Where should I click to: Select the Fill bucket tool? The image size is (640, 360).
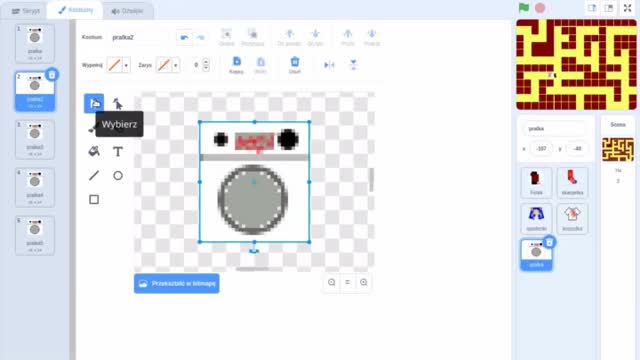[94, 151]
